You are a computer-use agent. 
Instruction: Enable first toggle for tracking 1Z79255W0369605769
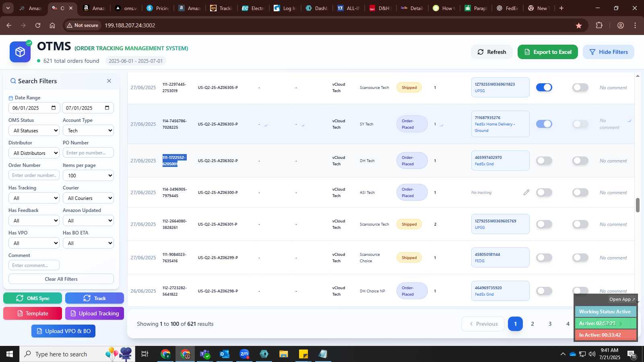(544, 224)
